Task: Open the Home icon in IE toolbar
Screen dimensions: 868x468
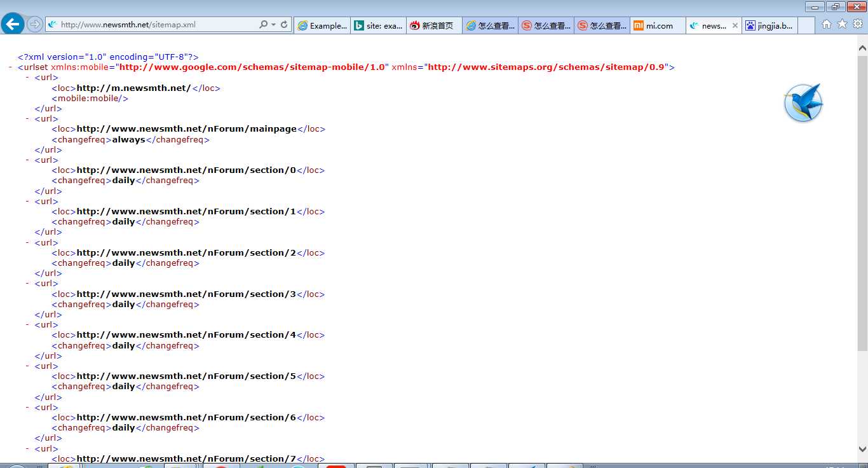Action: pyautogui.click(x=826, y=24)
